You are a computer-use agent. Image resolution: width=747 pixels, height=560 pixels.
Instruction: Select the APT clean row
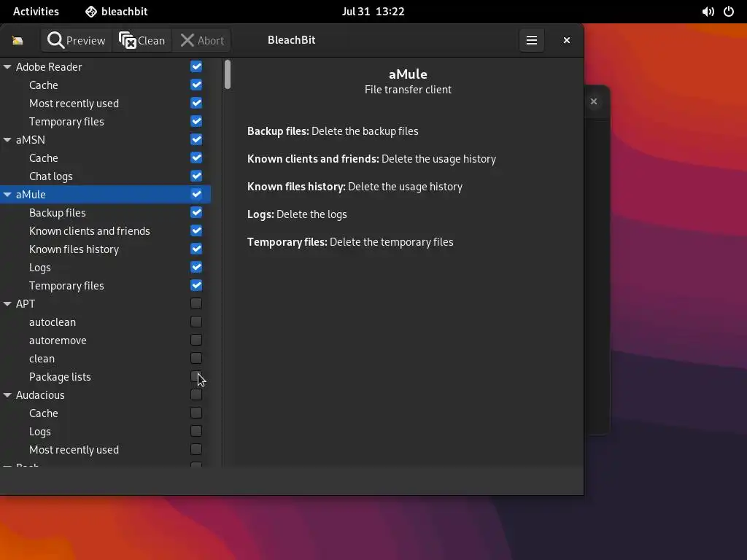pyautogui.click(x=105, y=359)
